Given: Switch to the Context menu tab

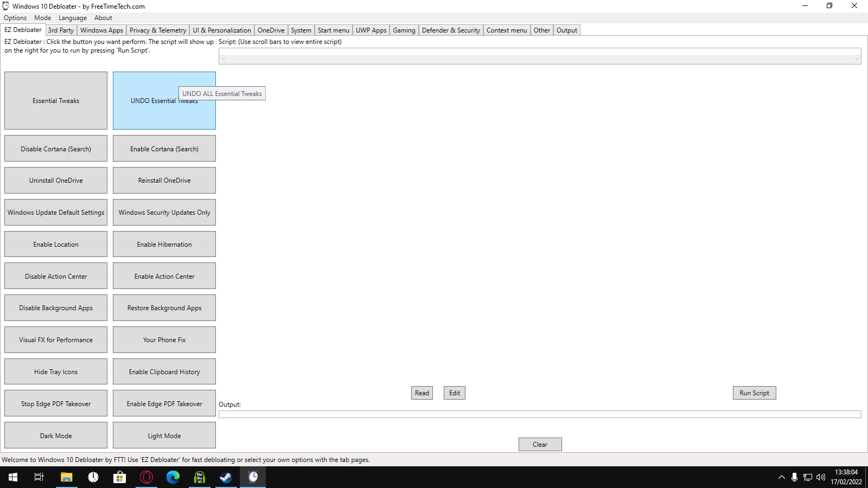Looking at the screenshot, I should point(507,30).
